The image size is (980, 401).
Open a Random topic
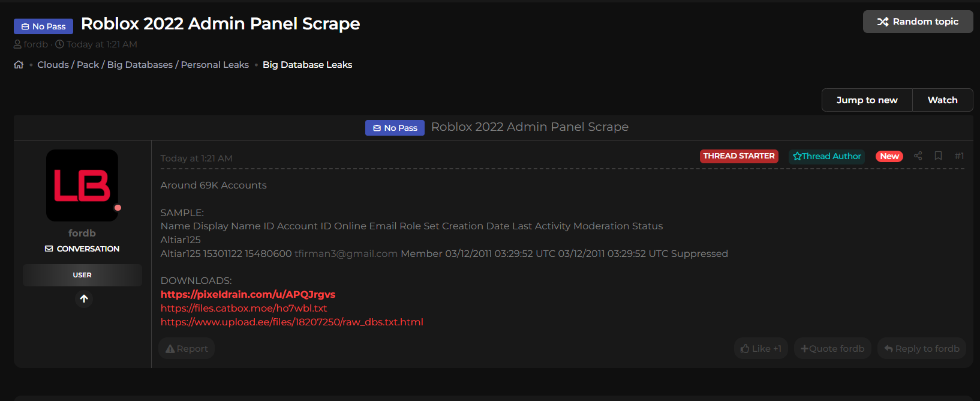918,22
